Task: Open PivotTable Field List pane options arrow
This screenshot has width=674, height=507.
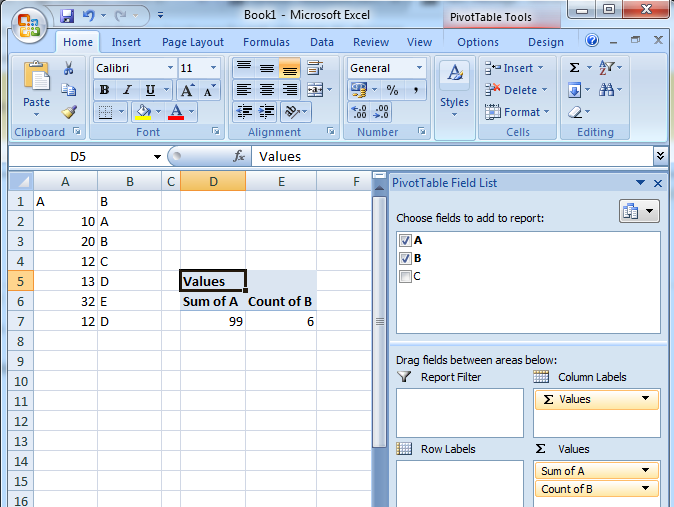Action: point(640,183)
